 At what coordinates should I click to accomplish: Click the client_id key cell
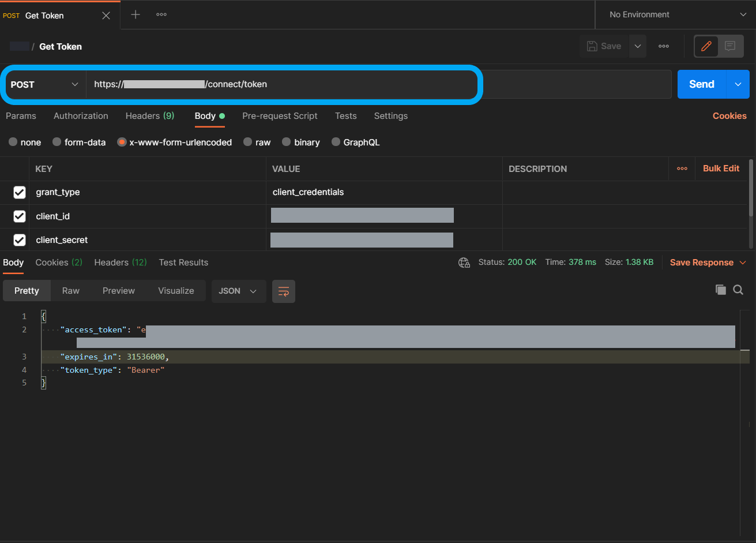coord(147,216)
